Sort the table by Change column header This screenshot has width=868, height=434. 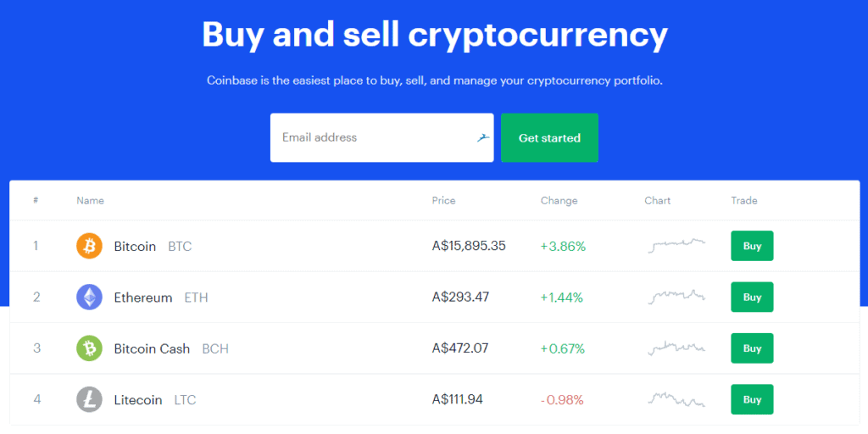pos(559,200)
